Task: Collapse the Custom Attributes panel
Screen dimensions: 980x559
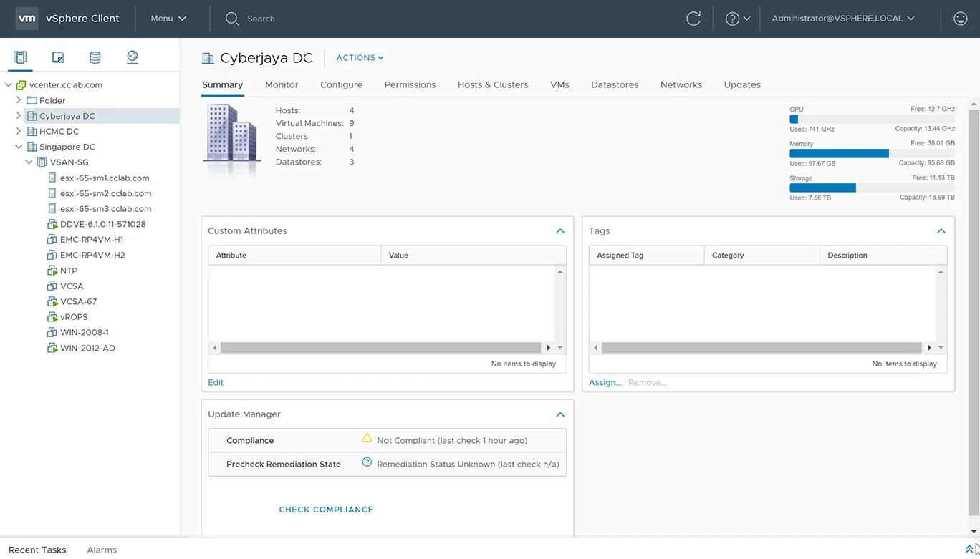Action: point(560,231)
